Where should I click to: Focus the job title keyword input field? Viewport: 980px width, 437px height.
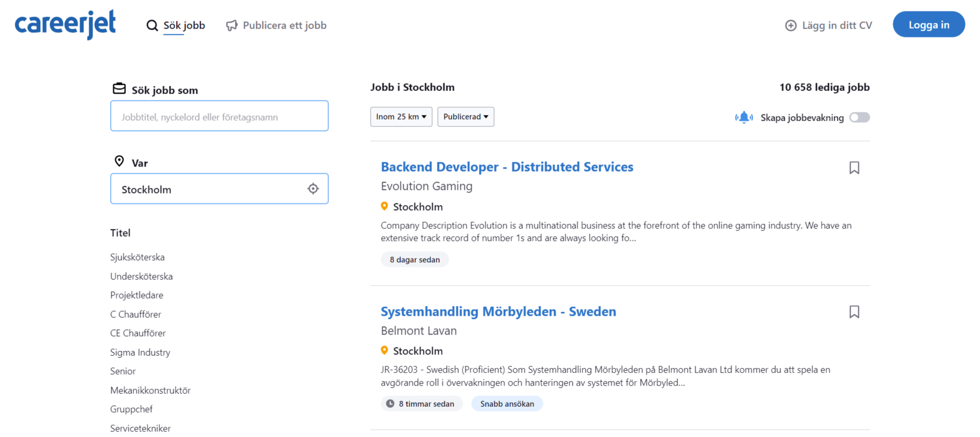(x=219, y=116)
